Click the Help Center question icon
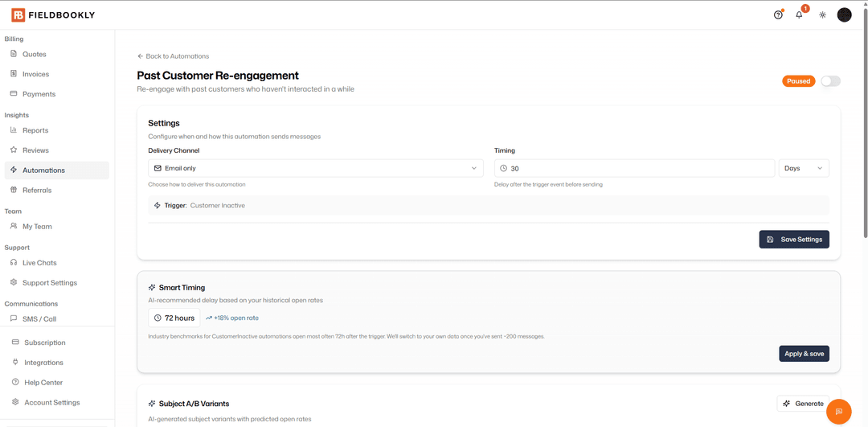 click(15, 382)
